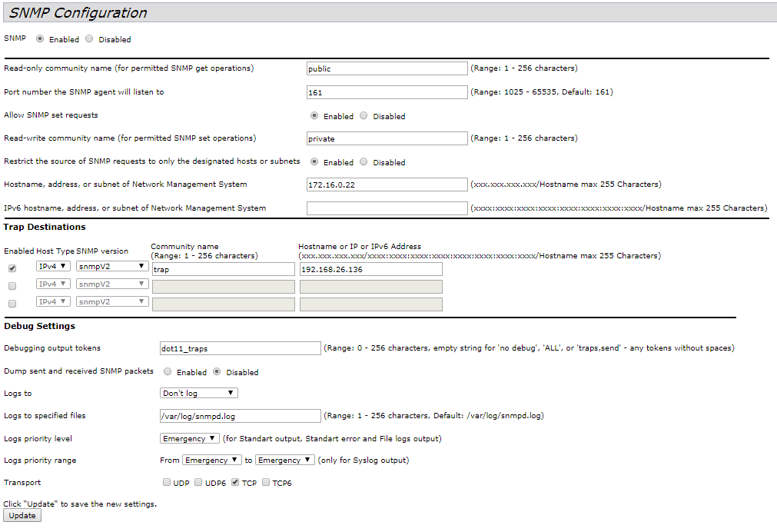Focus the SNMP agent port number field
This screenshot has width=777, height=532.
point(387,92)
